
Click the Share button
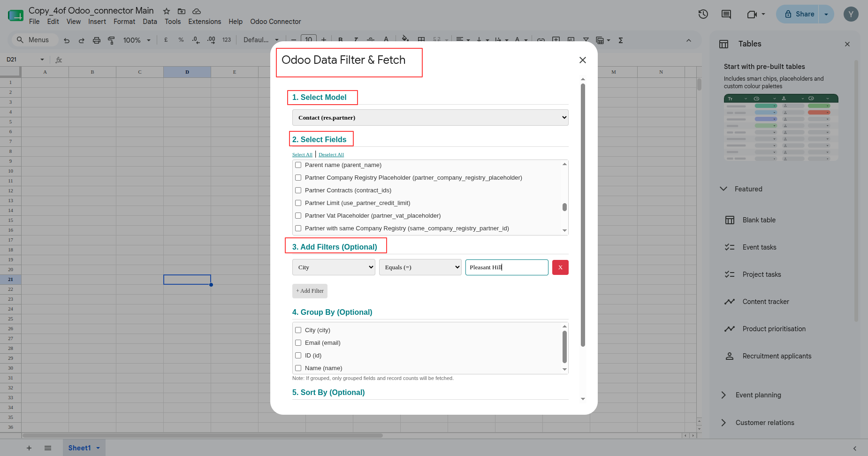pyautogui.click(x=799, y=14)
